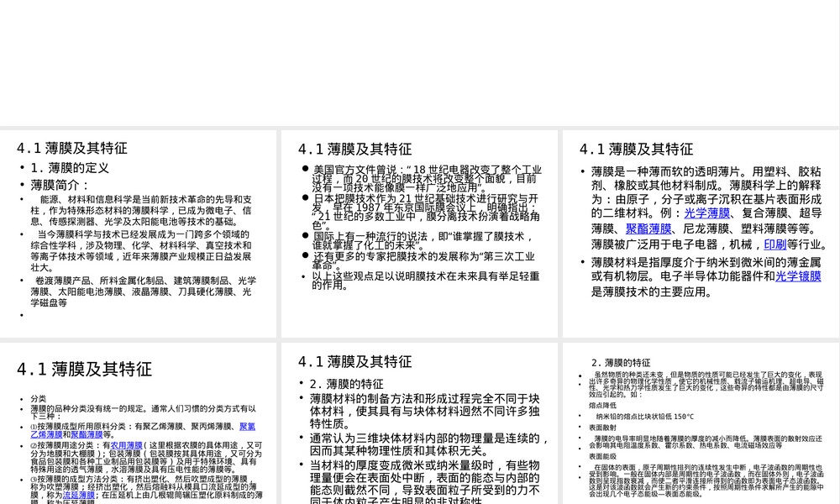Viewport: 840px width, 504px height.
Task: Open the slide thumbnail about 薄膜的定义 and 薄膜简介
Action: [x=139, y=234]
